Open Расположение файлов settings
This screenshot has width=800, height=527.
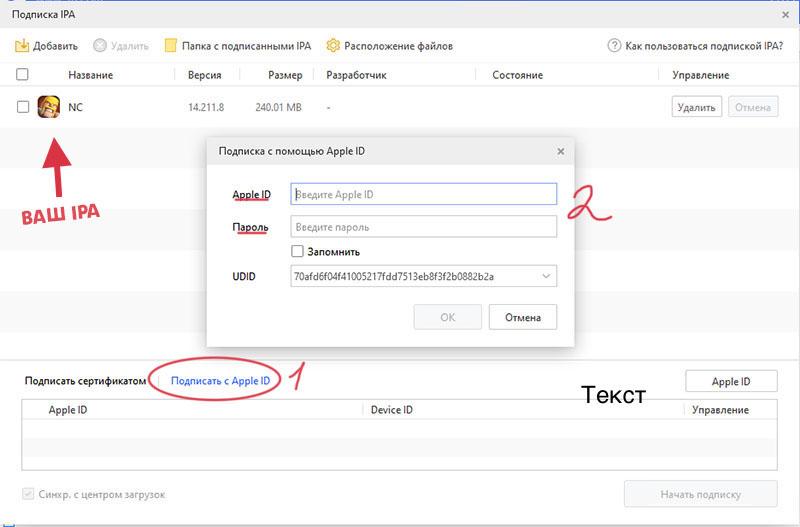click(398, 46)
